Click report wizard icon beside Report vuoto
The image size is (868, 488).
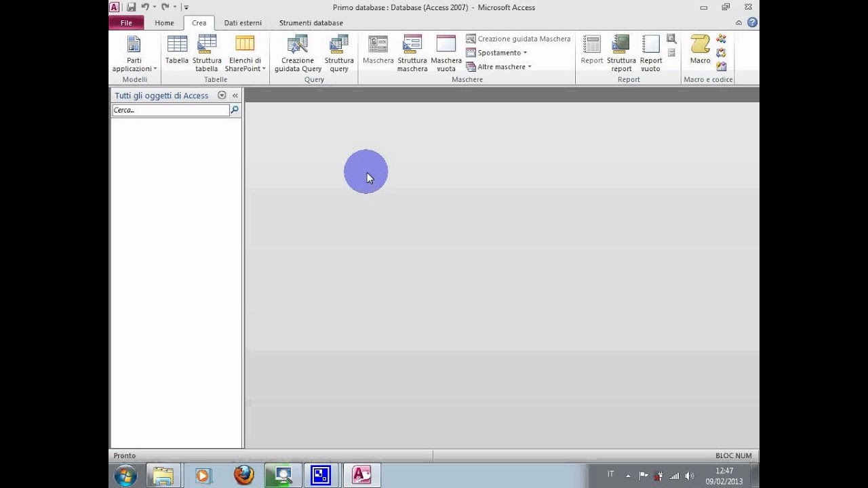coord(671,39)
